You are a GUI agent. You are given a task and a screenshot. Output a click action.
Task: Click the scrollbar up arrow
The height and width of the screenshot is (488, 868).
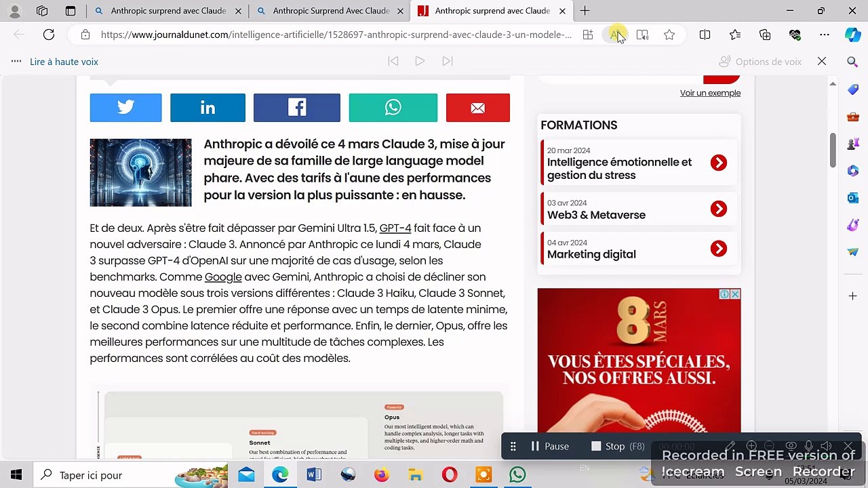coord(833,83)
